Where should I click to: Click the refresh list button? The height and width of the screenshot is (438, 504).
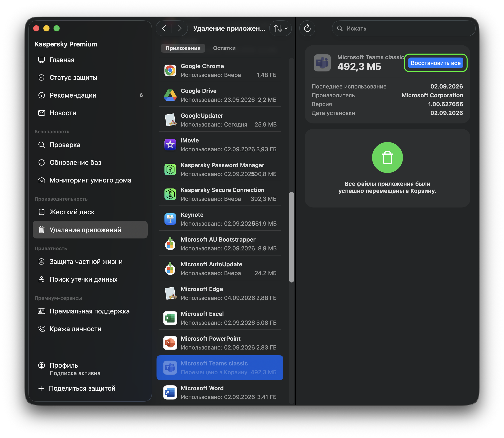307,28
